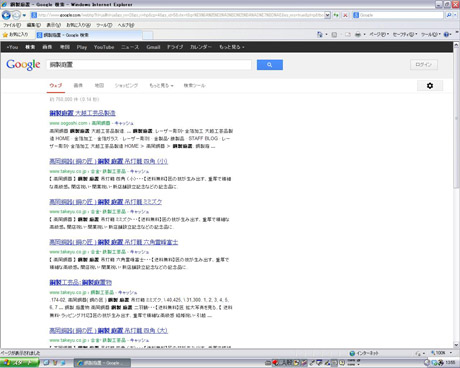Click the Read Mail icon

point(348,34)
